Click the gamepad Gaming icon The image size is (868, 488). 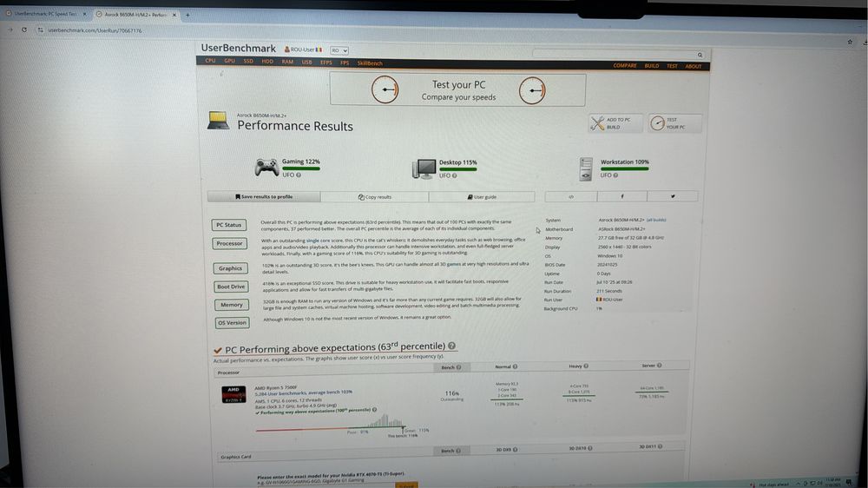click(266, 167)
